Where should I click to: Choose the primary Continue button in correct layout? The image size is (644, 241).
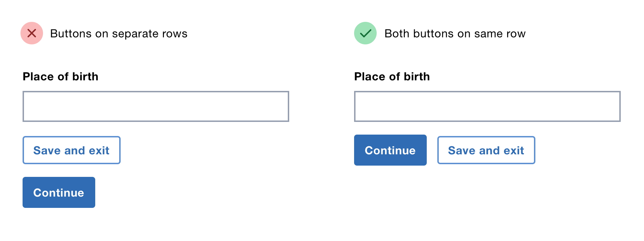coord(390,150)
